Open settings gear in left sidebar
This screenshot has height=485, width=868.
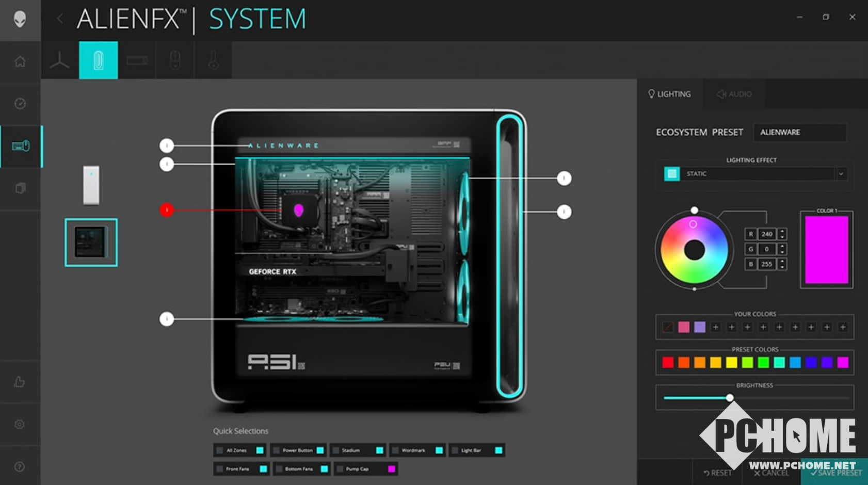click(20, 424)
